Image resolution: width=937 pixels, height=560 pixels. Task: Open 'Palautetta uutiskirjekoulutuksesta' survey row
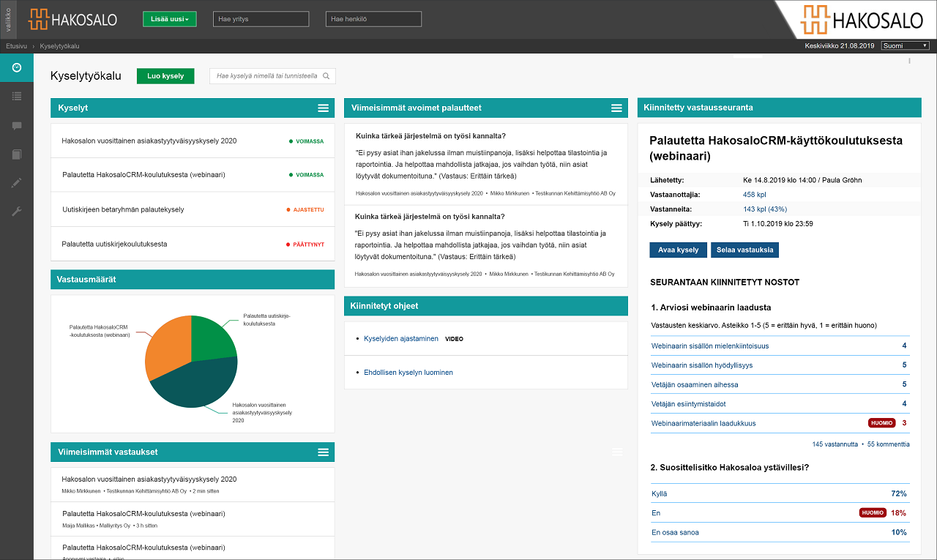point(193,244)
